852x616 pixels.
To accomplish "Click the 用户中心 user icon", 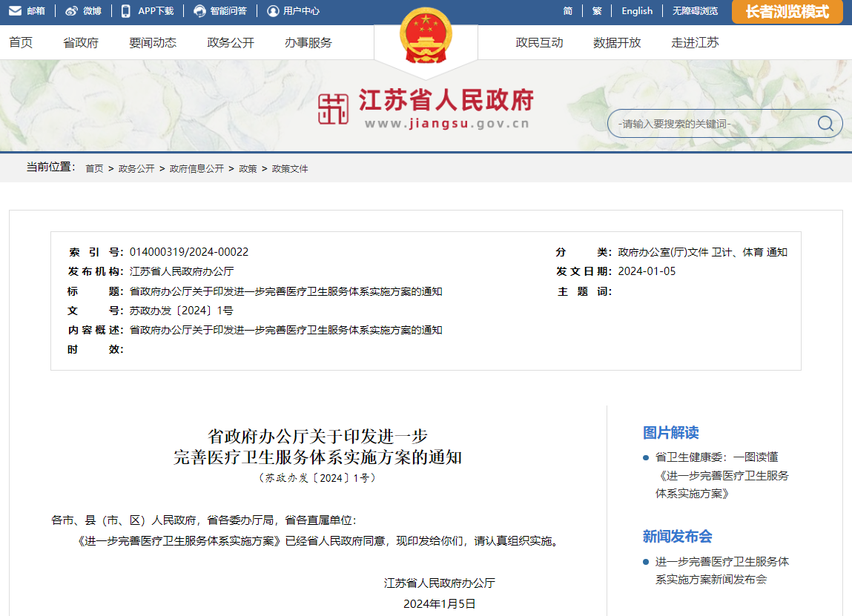I will (x=273, y=11).
